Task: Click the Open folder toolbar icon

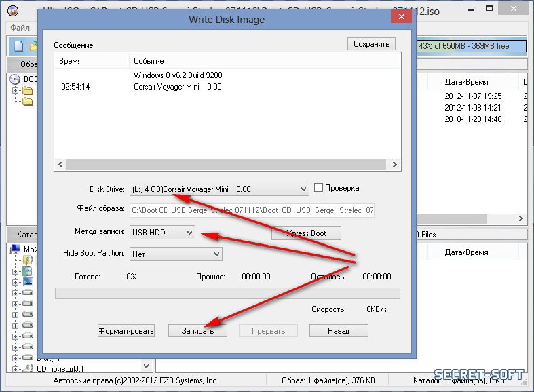Action: coord(33,46)
